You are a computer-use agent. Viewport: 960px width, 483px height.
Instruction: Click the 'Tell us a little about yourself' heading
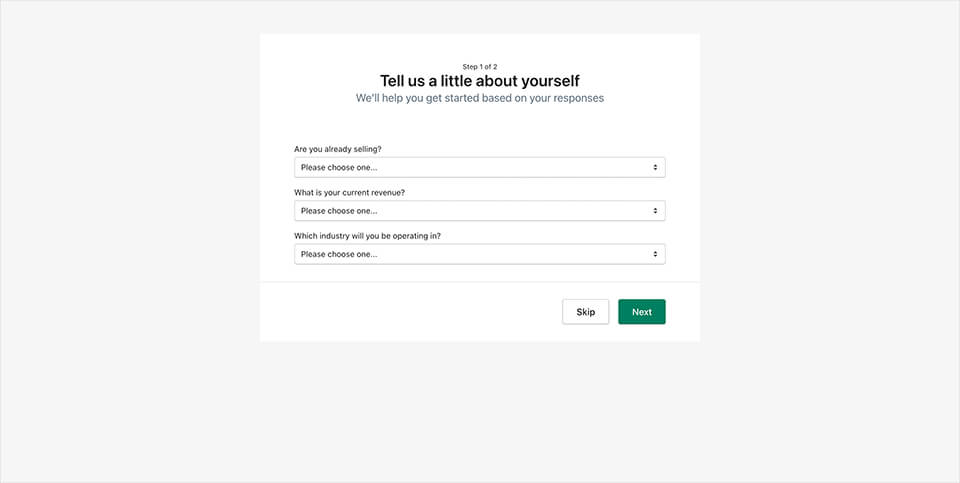[480, 81]
